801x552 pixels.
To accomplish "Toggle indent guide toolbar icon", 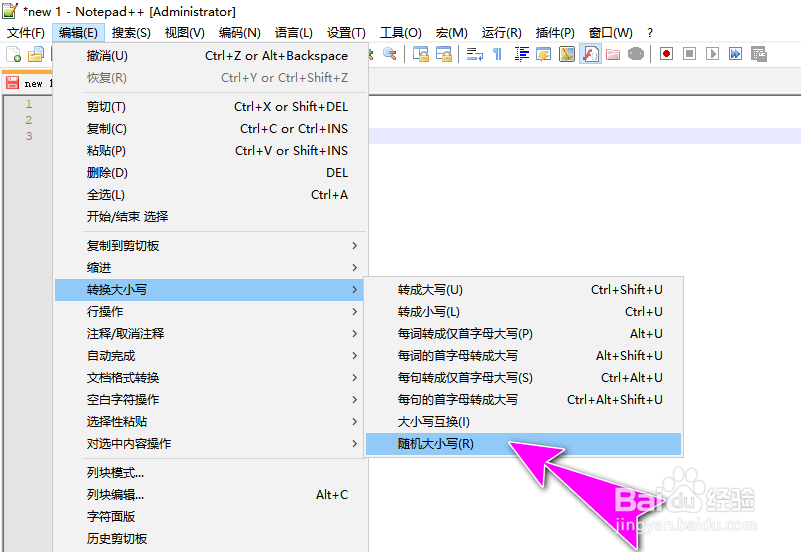I will [521, 54].
